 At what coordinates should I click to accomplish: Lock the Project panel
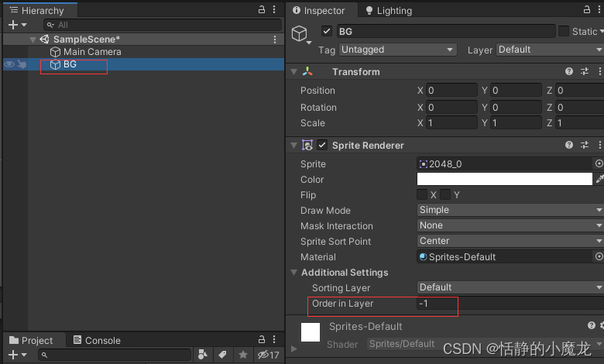tap(262, 339)
